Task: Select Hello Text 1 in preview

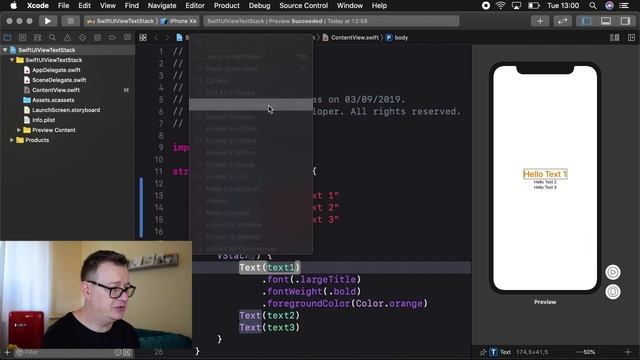Action: click(545, 174)
